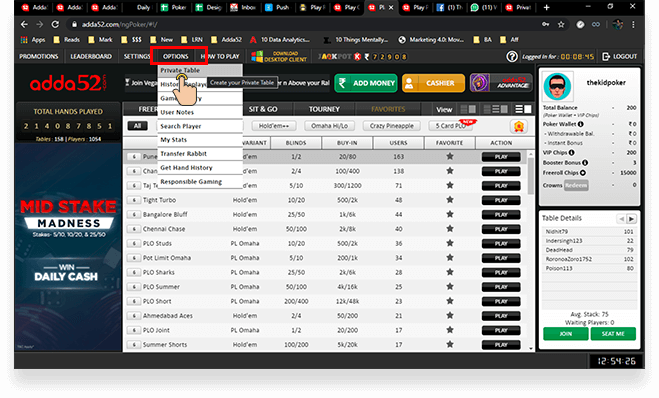Favorite the PLO Sharks table star
The height and width of the screenshot is (398, 659).
tap(450, 272)
